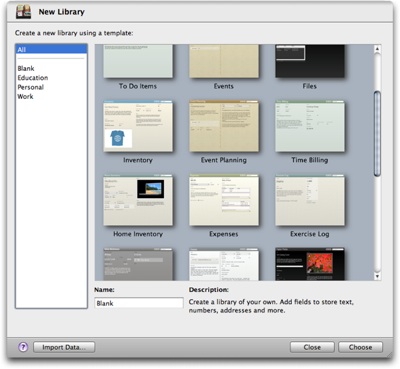Click the Choose button
This screenshot has height=369, width=400.
tap(360, 347)
